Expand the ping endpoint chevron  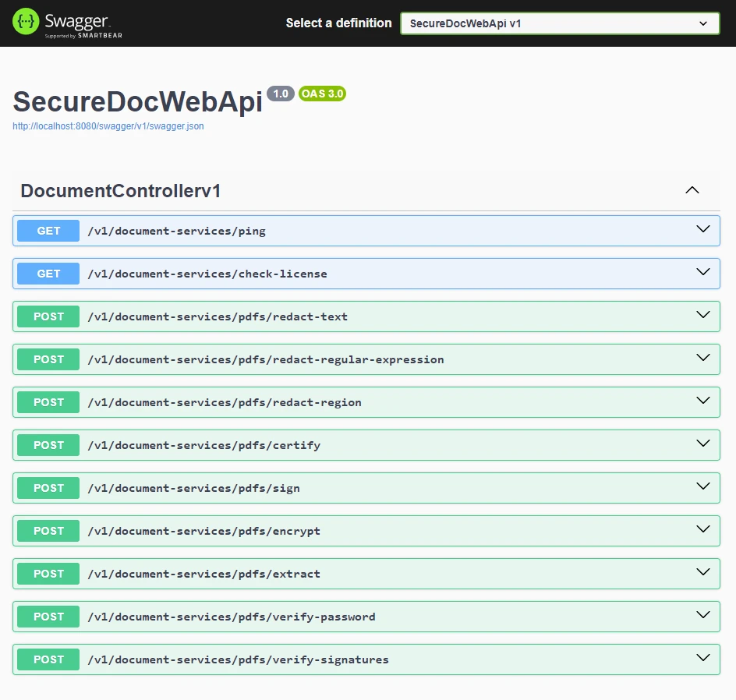(702, 229)
